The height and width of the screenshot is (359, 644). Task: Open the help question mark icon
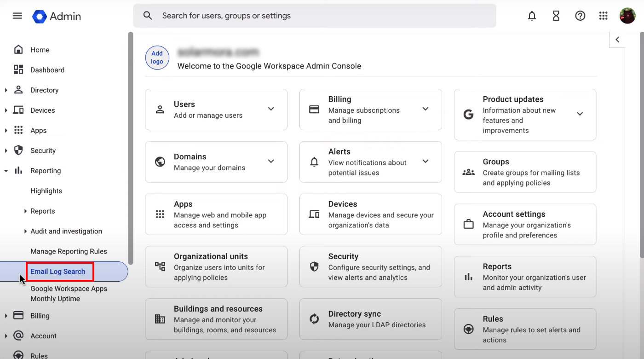tap(580, 16)
